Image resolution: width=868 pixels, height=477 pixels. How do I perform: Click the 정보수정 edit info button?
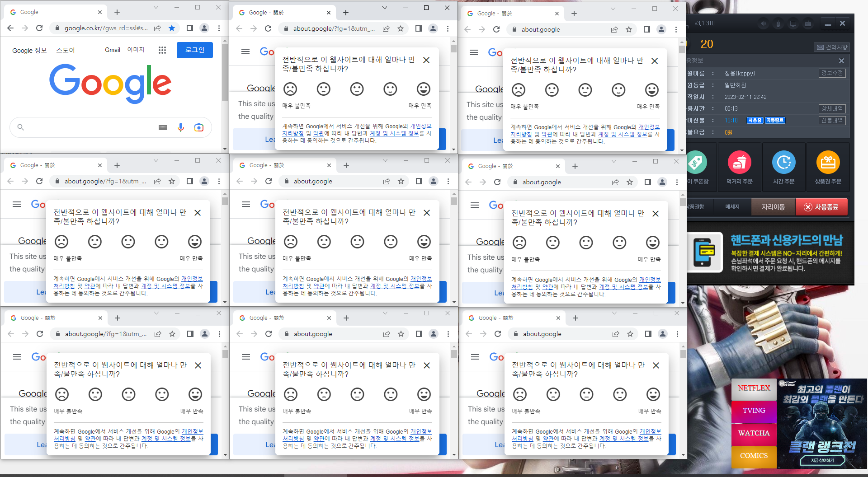click(832, 73)
